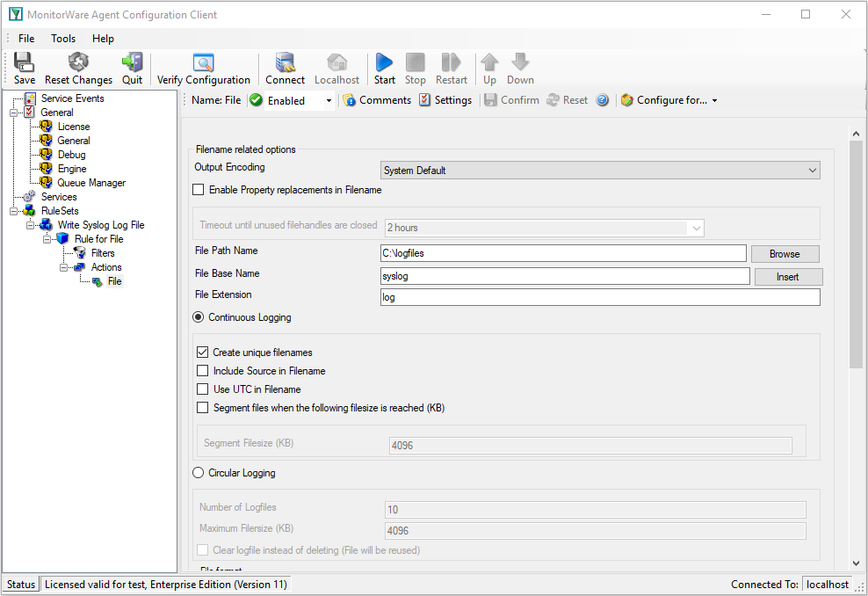Click Insert next to File Base Name

(x=788, y=277)
